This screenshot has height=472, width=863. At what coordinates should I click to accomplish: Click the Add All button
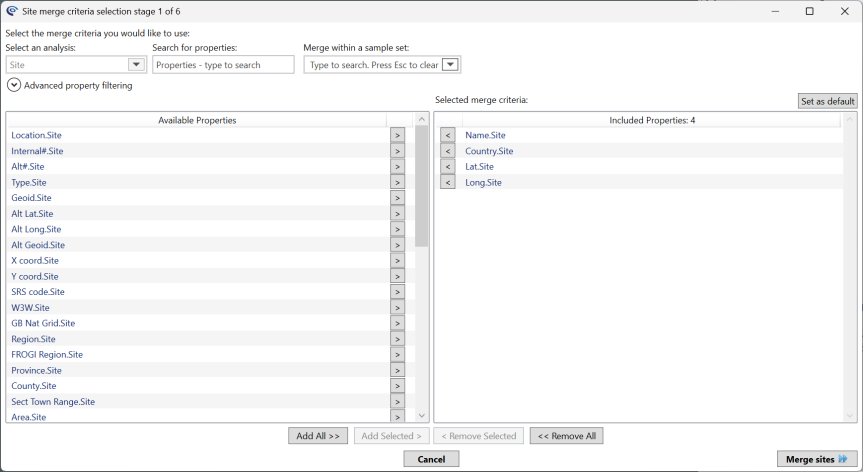318,436
